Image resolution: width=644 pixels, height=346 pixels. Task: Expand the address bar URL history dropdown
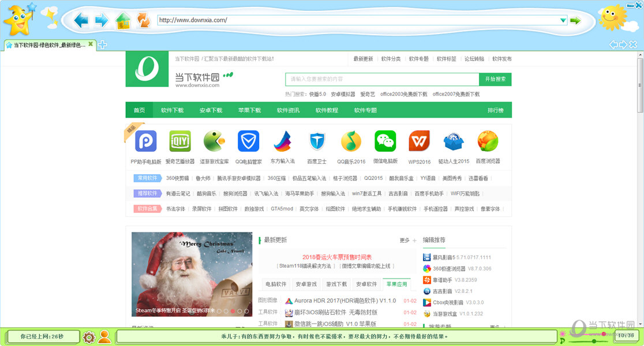pos(563,21)
